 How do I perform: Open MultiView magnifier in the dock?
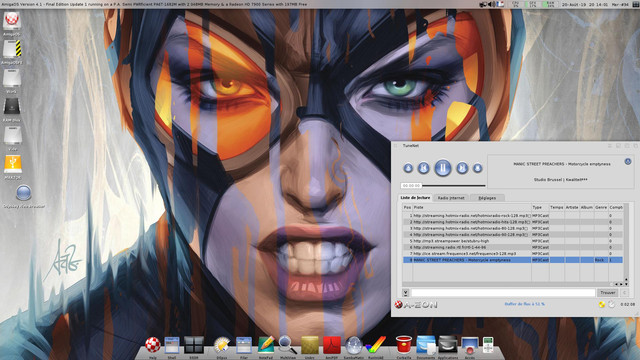(x=287, y=345)
